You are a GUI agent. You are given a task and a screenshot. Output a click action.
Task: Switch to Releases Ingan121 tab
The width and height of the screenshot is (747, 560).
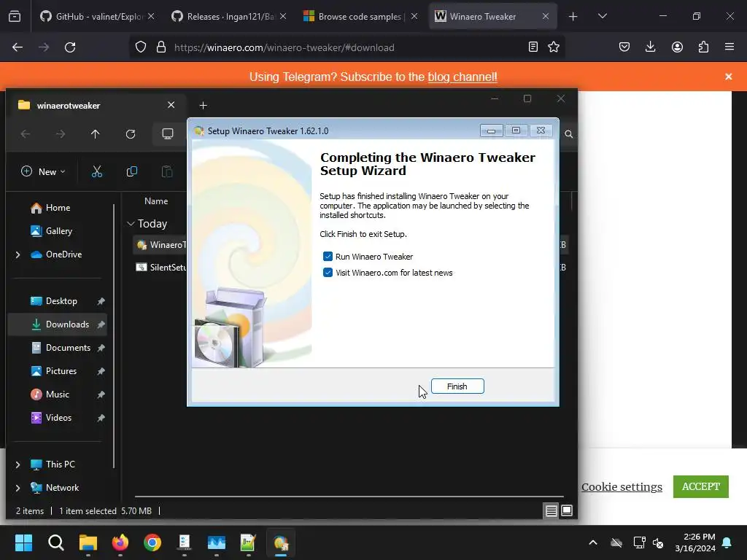(x=228, y=16)
